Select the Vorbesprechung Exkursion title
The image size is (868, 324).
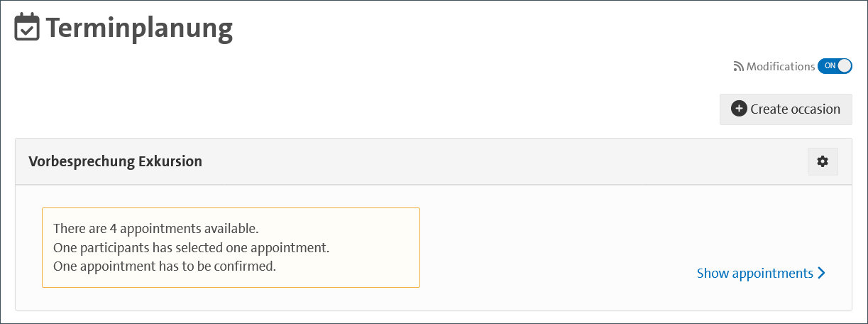coord(115,162)
